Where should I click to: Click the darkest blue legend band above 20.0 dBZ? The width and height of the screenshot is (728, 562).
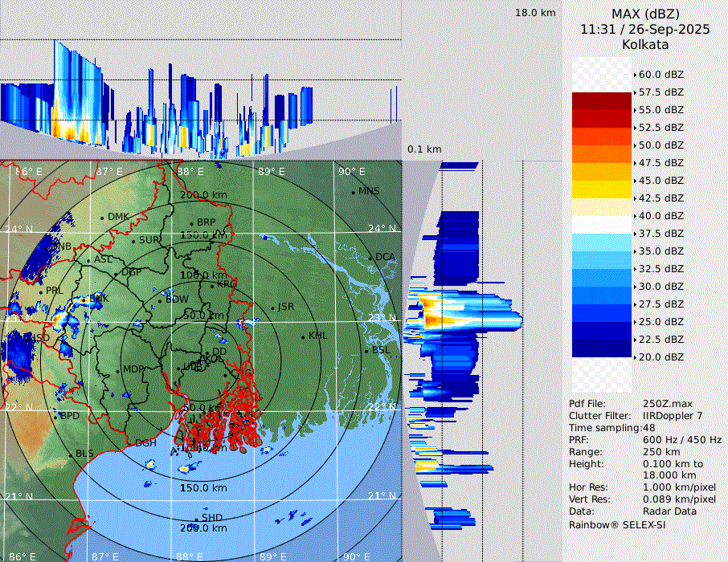602,348
